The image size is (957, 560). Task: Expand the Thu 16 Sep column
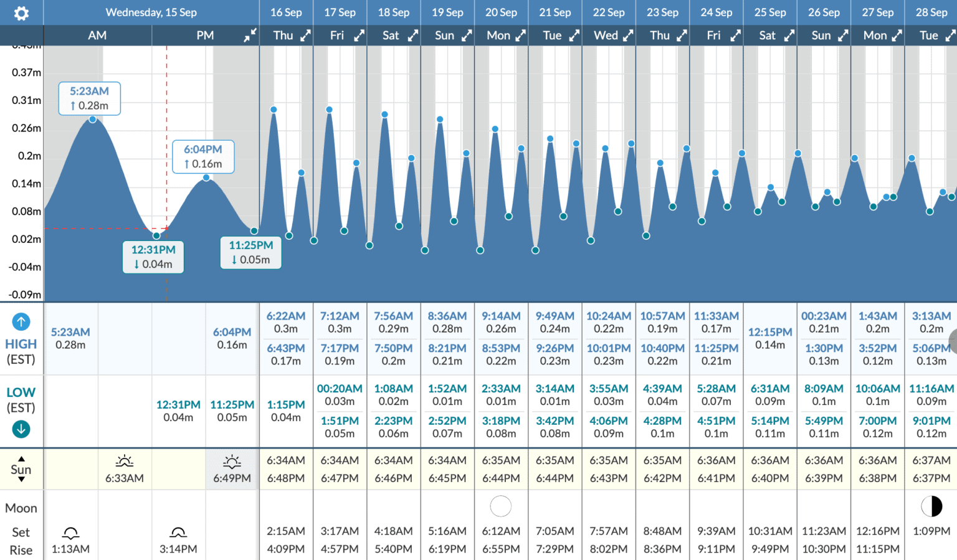[305, 36]
